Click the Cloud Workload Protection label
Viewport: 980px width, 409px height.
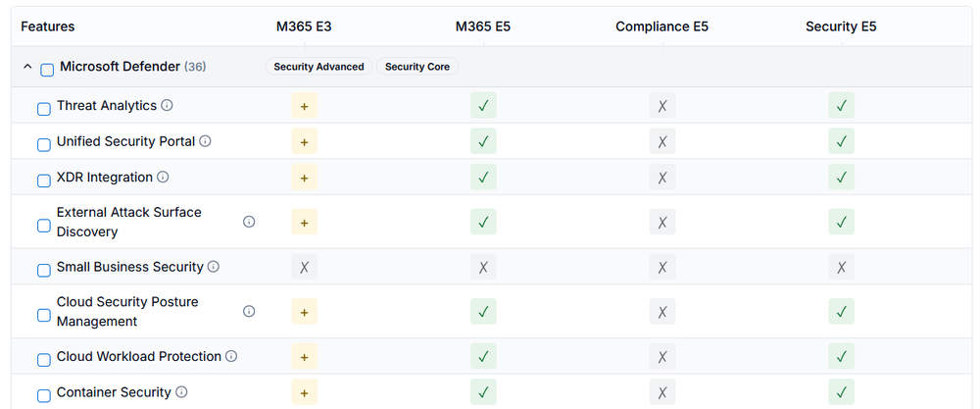click(x=139, y=356)
